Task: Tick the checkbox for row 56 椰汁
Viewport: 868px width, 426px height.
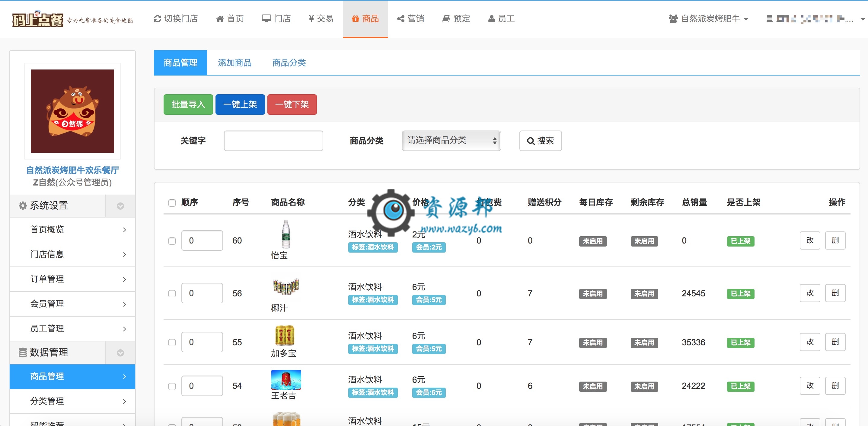Action: pyautogui.click(x=172, y=293)
